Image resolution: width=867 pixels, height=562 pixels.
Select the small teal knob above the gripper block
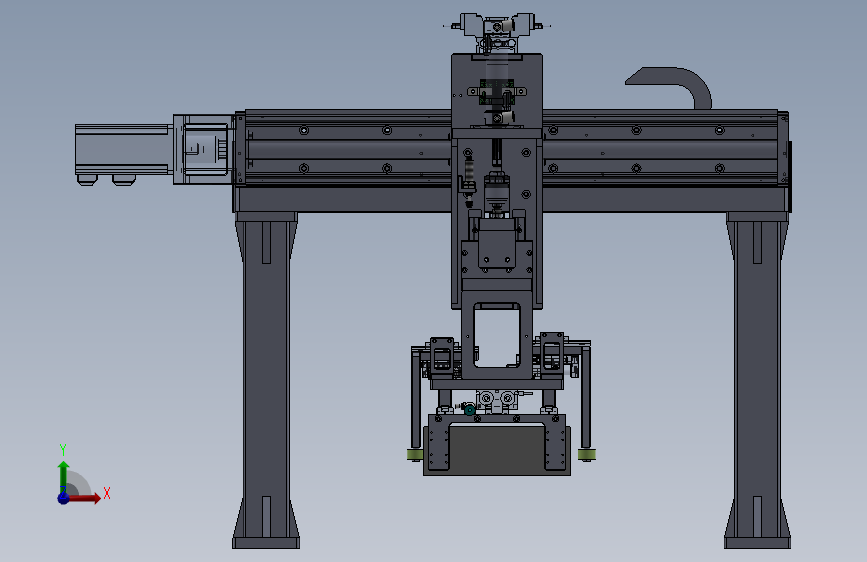[x=469, y=410]
